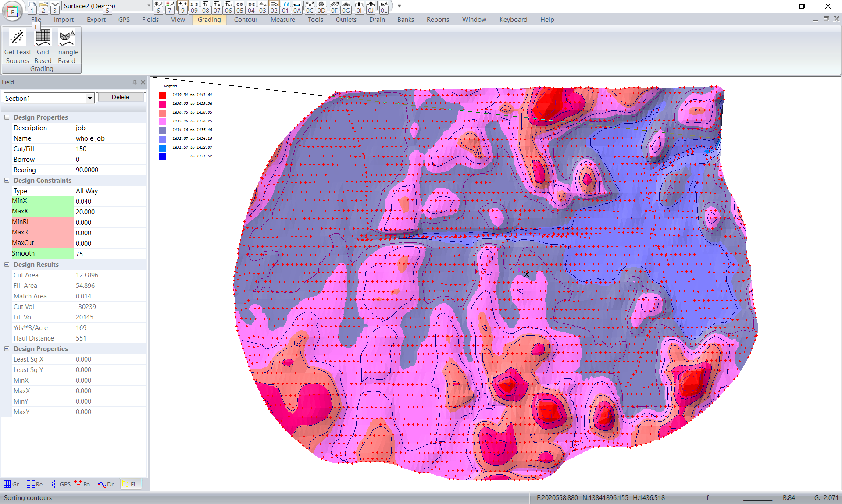Open the Points panel tab at the bottom
The width and height of the screenshot is (842, 504).
coord(84,484)
